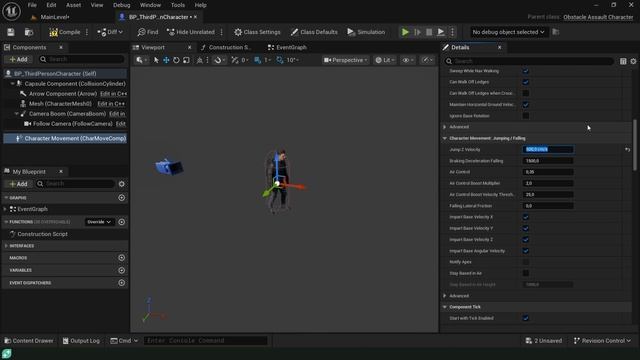Image resolution: width=640 pixels, height=360 pixels.
Task: Click the Select mode arrow tool in viewport
Action: pyautogui.click(x=156, y=60)
